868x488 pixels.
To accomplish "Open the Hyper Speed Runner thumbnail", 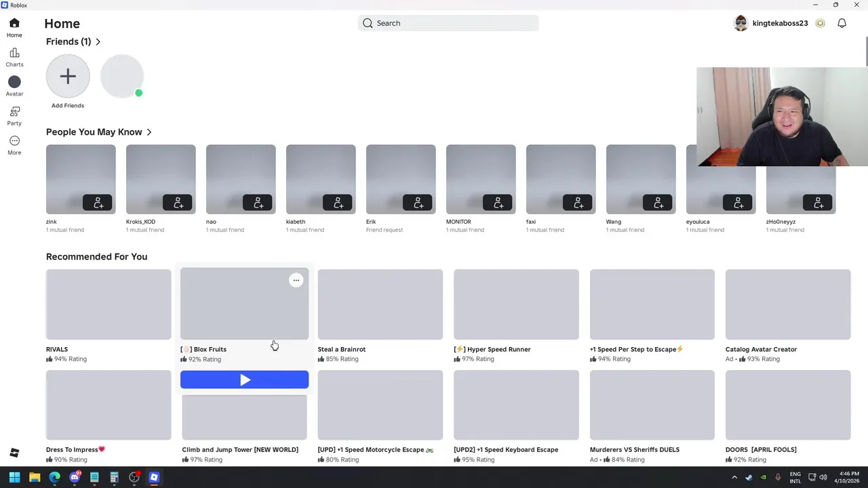I will (516, 304).
